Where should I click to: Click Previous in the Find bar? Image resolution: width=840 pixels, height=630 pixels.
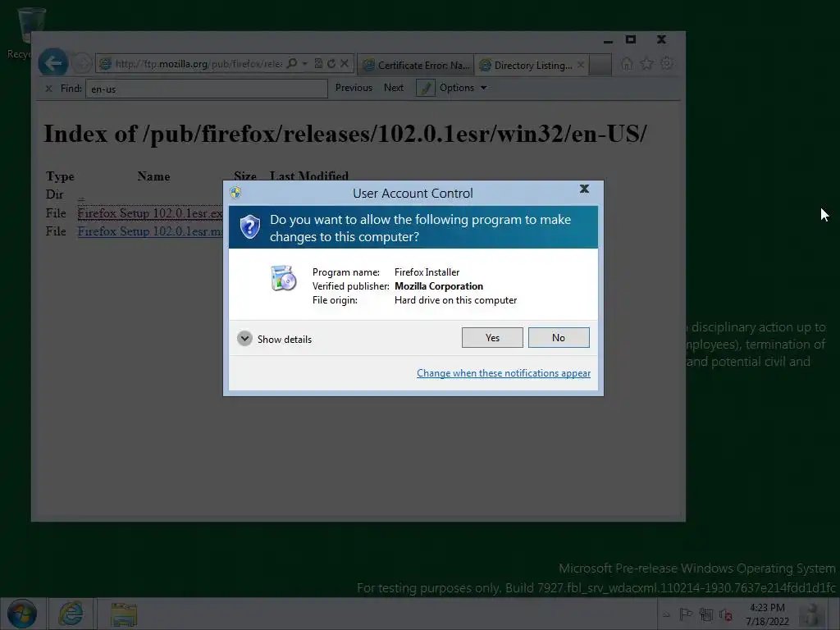click(x=354, y=88)
